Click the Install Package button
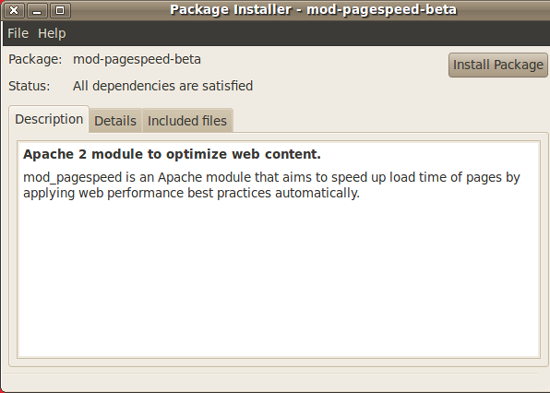550x393 pixels. click(x=498, y=65)
